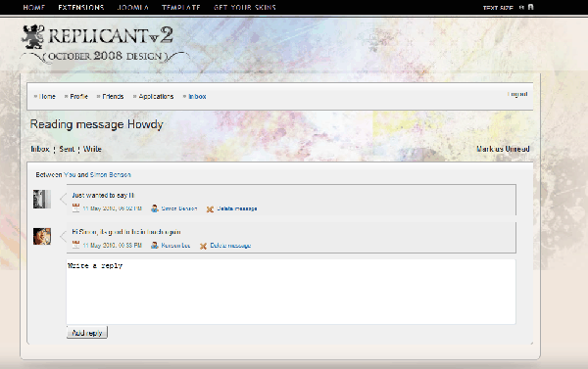Click the '11 May 2010' date on the 'Hi Simon' message
588x369 pixels.
113,246
